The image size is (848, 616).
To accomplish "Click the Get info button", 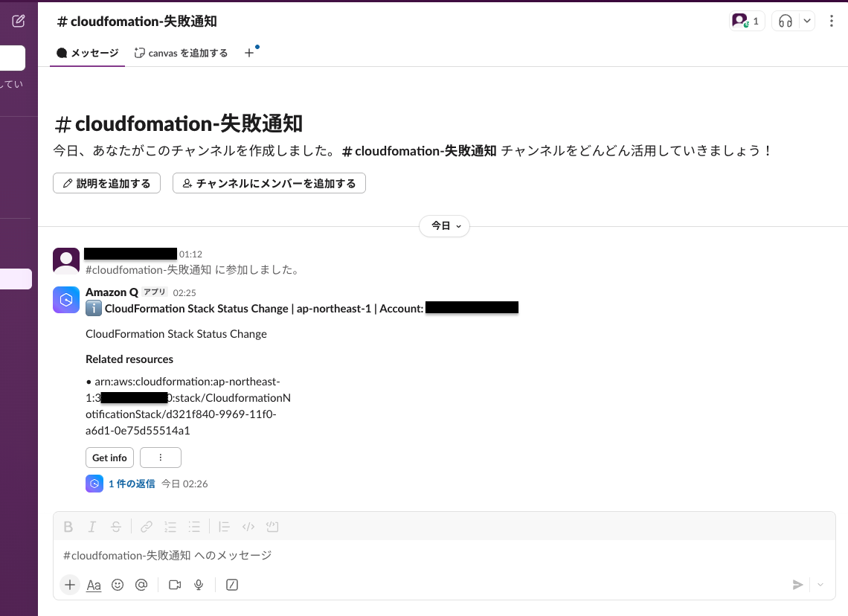I will (109, 458).
